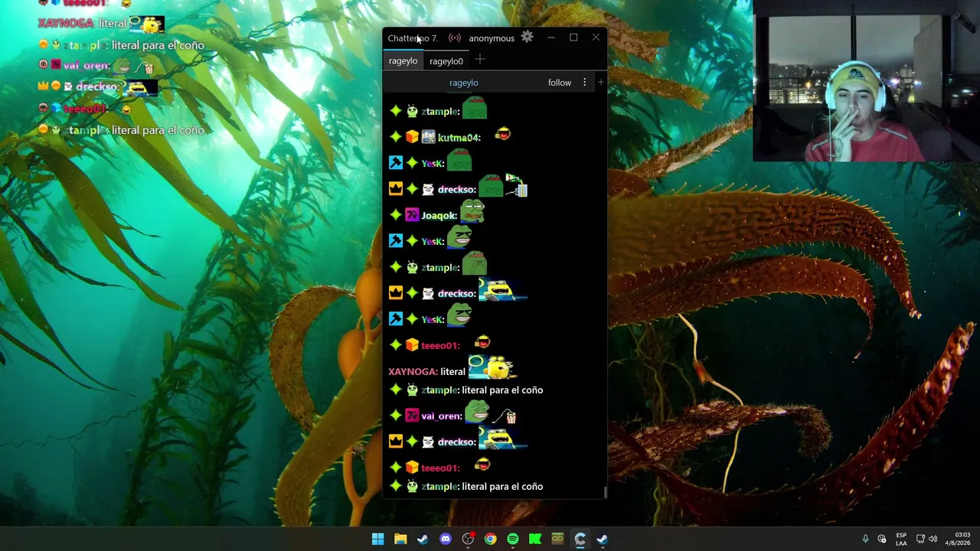
Task: Open vai_oren's user card in Chatterino
Action: (x=441, y=416)
